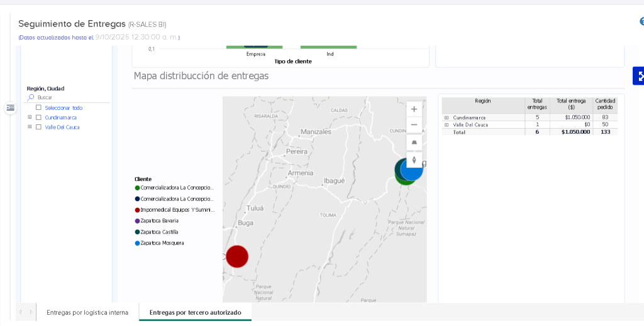Click the Valle Del Cauca filter label
This screenshot has width=644, height=326.
62,128
